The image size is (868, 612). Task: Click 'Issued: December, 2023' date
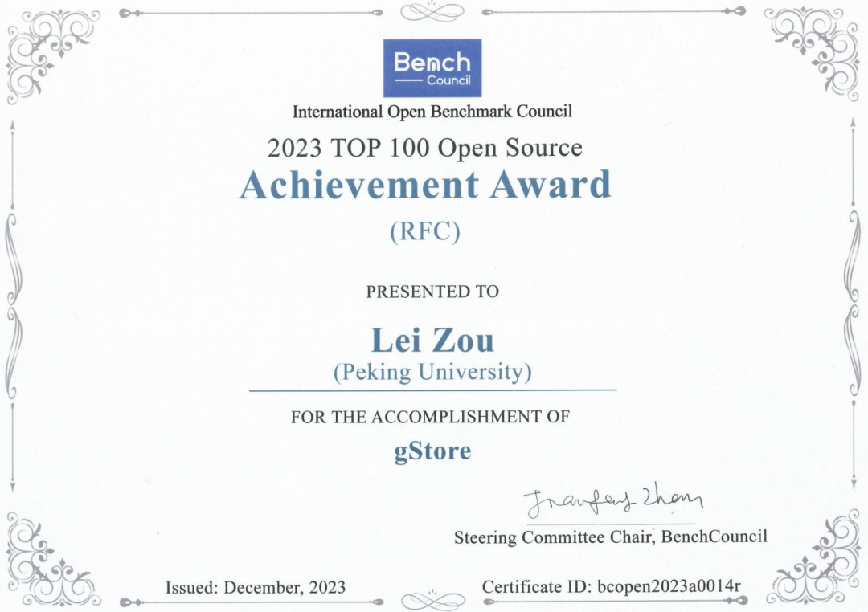tap(256, 588)
